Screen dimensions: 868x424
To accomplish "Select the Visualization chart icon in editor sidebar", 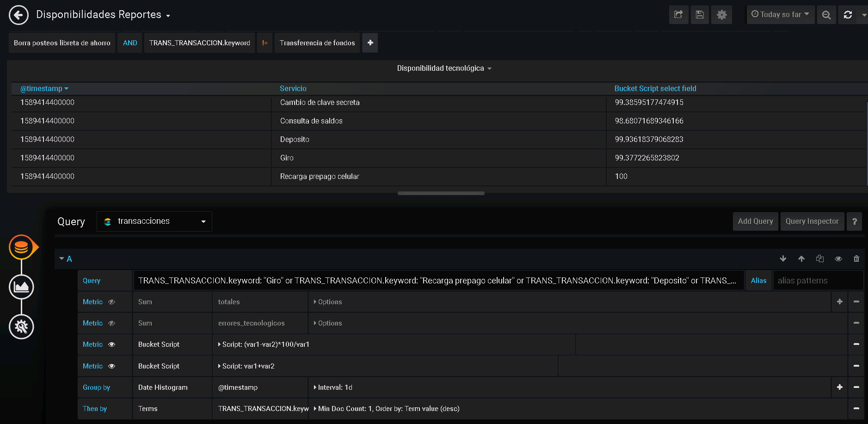I will 21,287.
